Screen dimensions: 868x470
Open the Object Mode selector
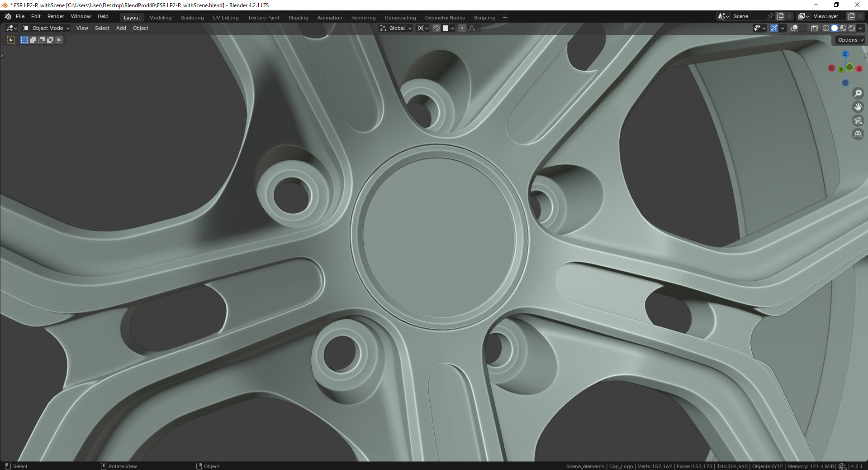pyautogui.click(x=46, y=28)
